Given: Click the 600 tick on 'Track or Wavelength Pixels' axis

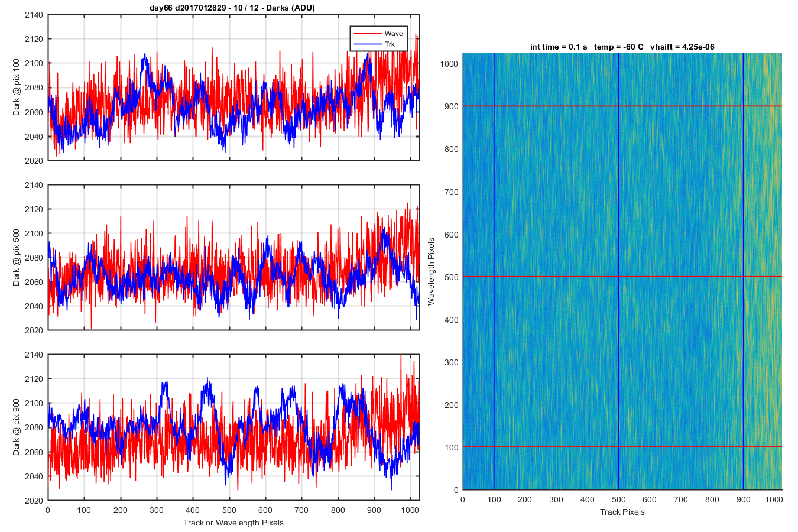Looking at the screenshot, I should tap(265, 510).
